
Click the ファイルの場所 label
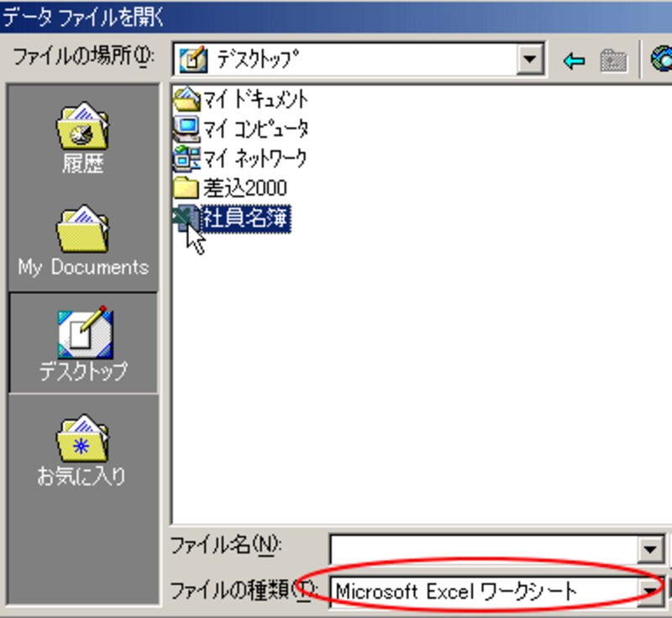84,56
